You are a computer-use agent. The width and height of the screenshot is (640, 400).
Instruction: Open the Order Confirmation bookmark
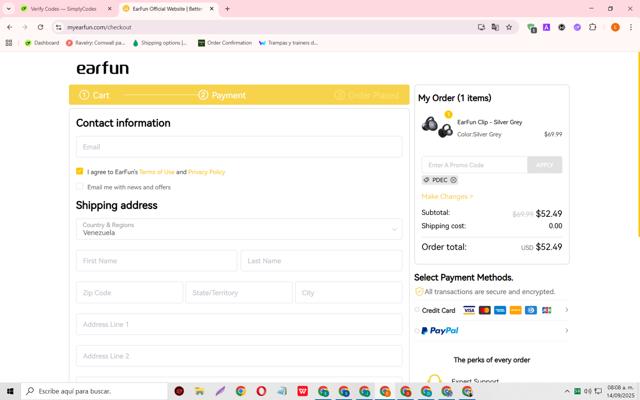(x=225, y=43)
